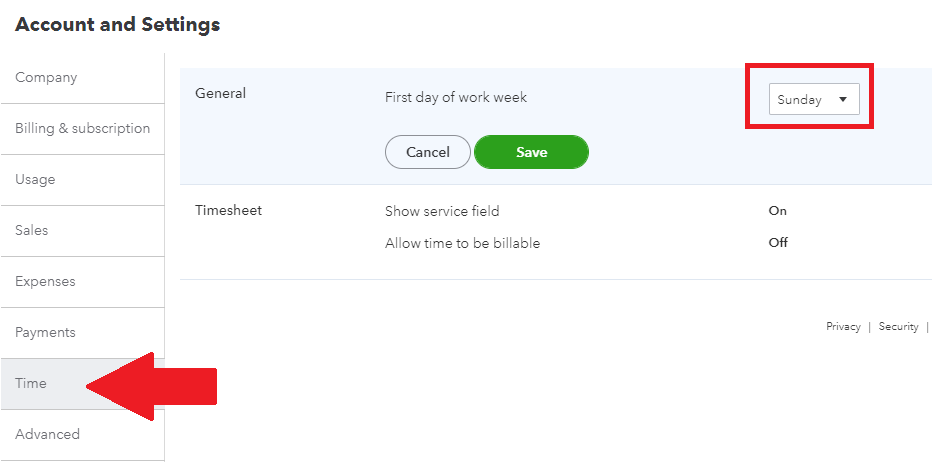Open the Advanced settings tab
Screen dimensions: 932x462
[47, 435]
